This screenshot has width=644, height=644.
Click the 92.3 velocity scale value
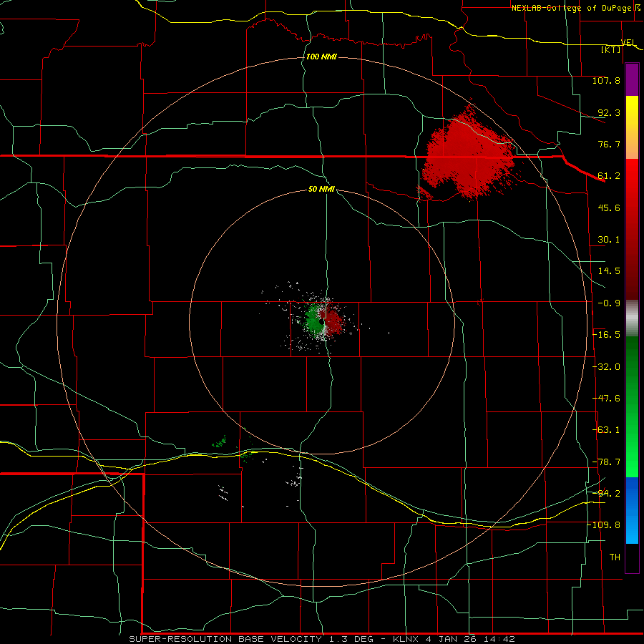[609, 112]
